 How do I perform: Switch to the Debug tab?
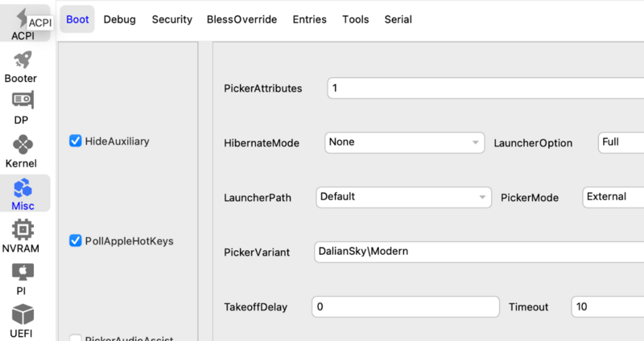[119, 19]
